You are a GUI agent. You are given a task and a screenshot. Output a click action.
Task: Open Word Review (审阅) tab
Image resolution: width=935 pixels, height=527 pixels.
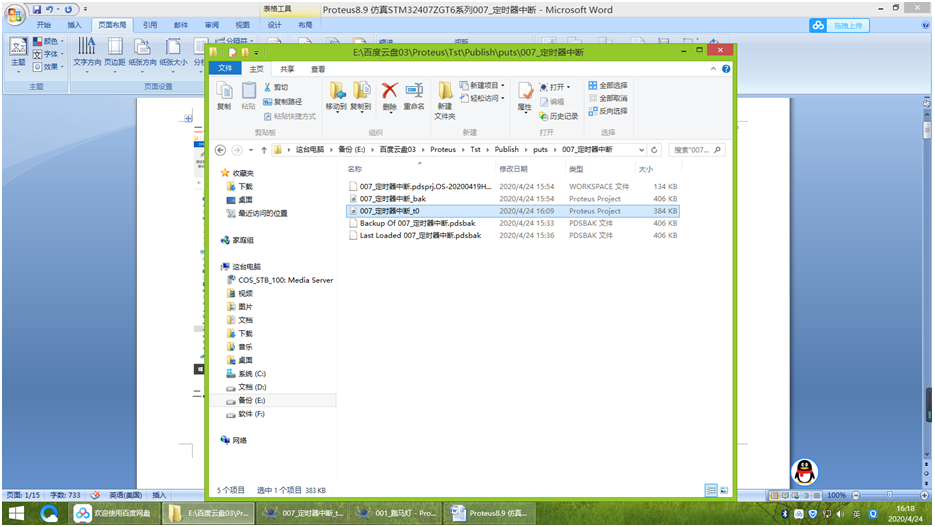tap(212, 25)
